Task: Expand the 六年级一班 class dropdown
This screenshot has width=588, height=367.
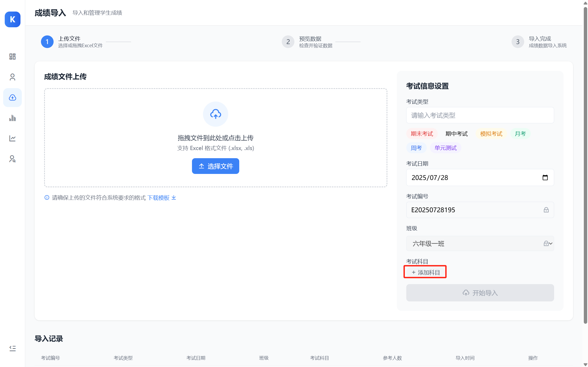Action: tap(550, 244)
